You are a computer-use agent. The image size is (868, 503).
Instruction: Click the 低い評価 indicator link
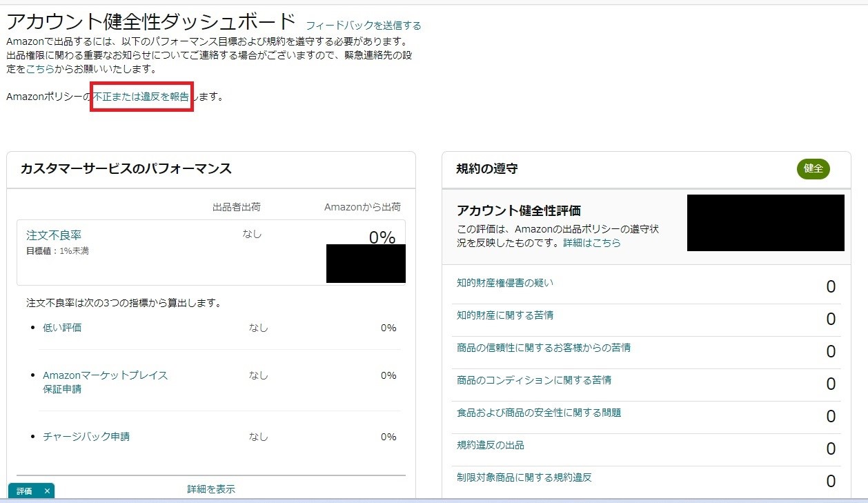pyautogui.click(x=63, y=328)
